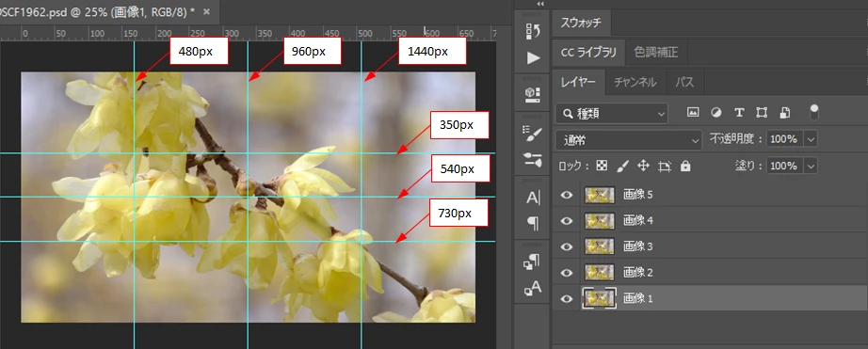Select the 画像 5 layer thumbnail
868x349 pixels.
600,195
